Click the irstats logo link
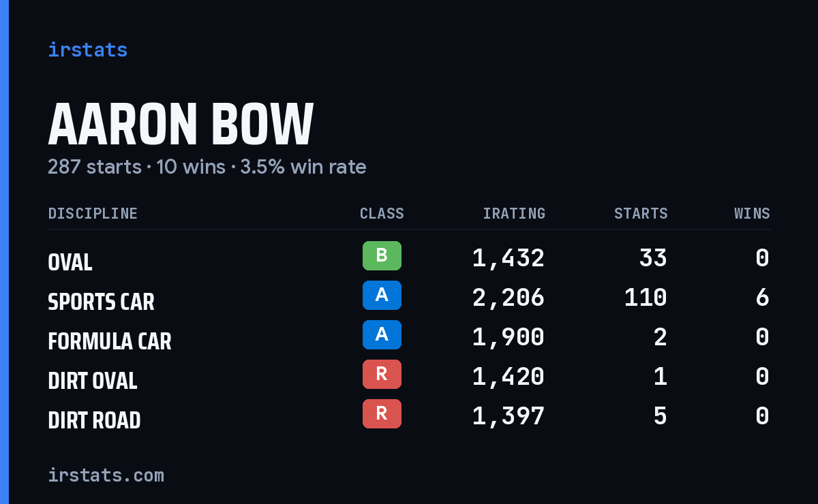 87,50
